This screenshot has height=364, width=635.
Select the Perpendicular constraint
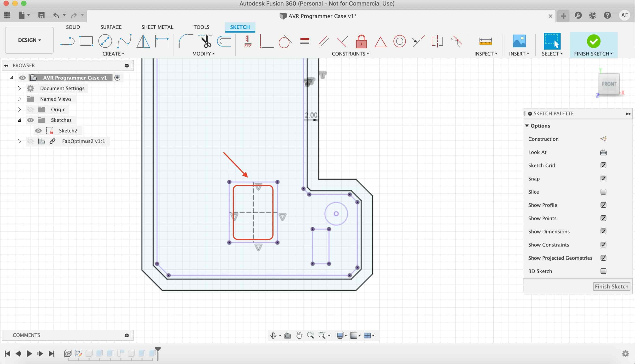pos(343,41)
